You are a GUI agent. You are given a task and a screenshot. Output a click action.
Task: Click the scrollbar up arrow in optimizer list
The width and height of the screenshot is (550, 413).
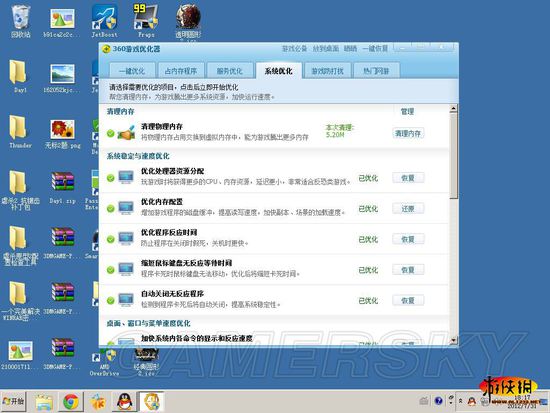tap(453, 108)
